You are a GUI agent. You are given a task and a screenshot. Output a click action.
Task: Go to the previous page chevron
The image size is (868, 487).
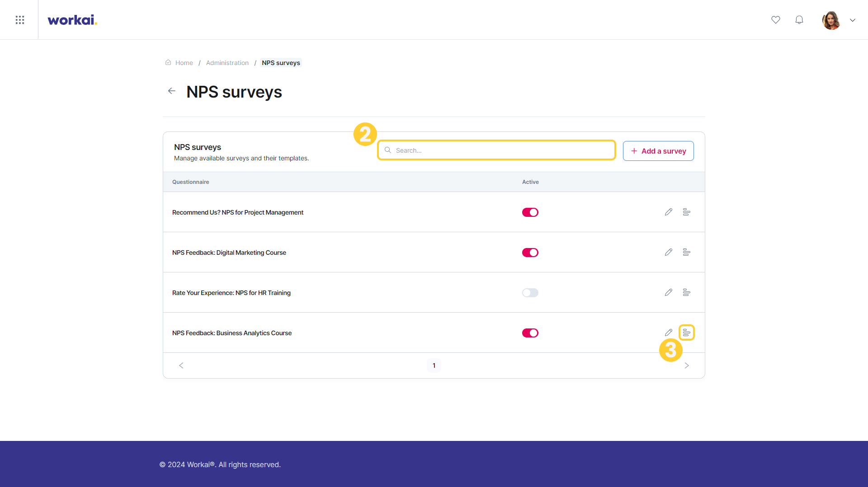click(x=181, y=365)
